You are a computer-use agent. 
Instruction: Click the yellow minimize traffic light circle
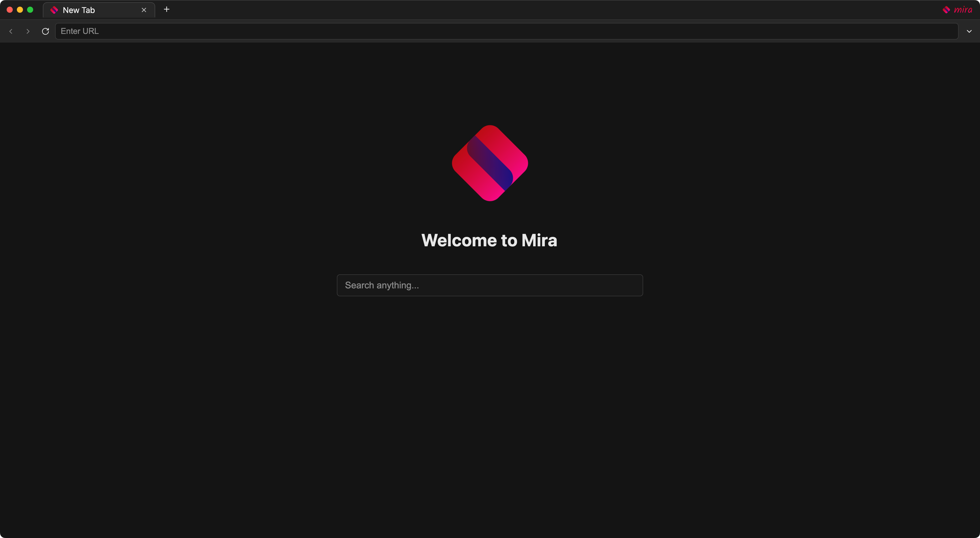coord(20,9)
